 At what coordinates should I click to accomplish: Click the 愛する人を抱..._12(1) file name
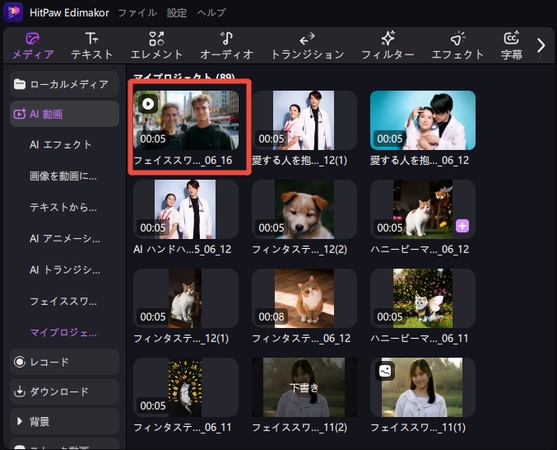[x=299, y=161]
